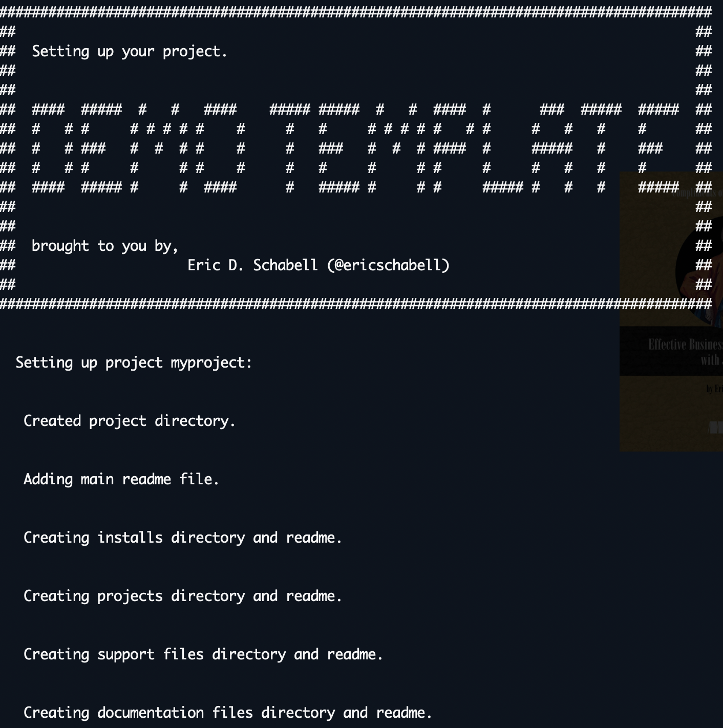The width and height of the screenshot is (723, 728).
Task: Click 'Creating projects directory and readme.' line
Action: point(183,596)
